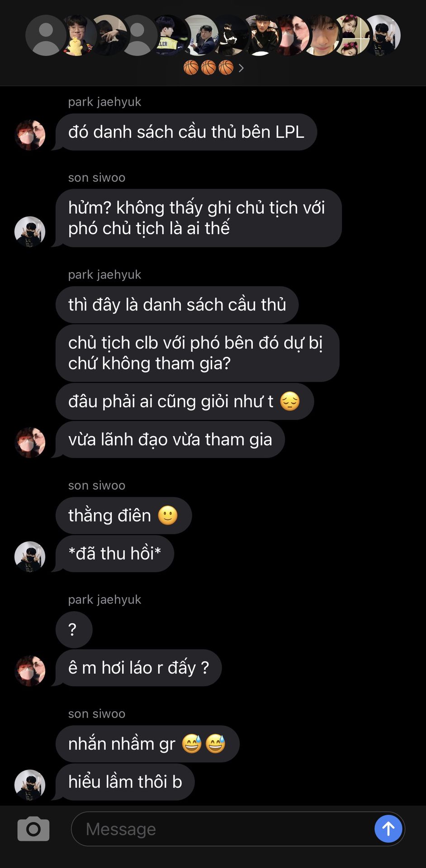This screenshot has height=868, width=426.
Task: Tap 'vừa lãnh đạo vừa tham gia' bubble
Action: tap(170, 439)
